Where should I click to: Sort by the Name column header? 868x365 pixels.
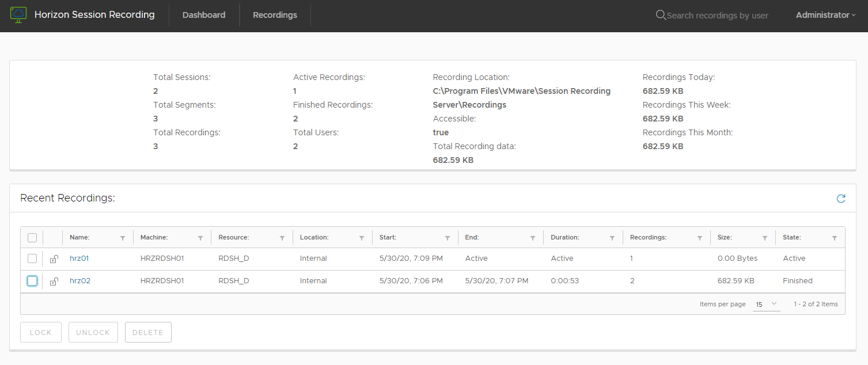pos(79,237)
